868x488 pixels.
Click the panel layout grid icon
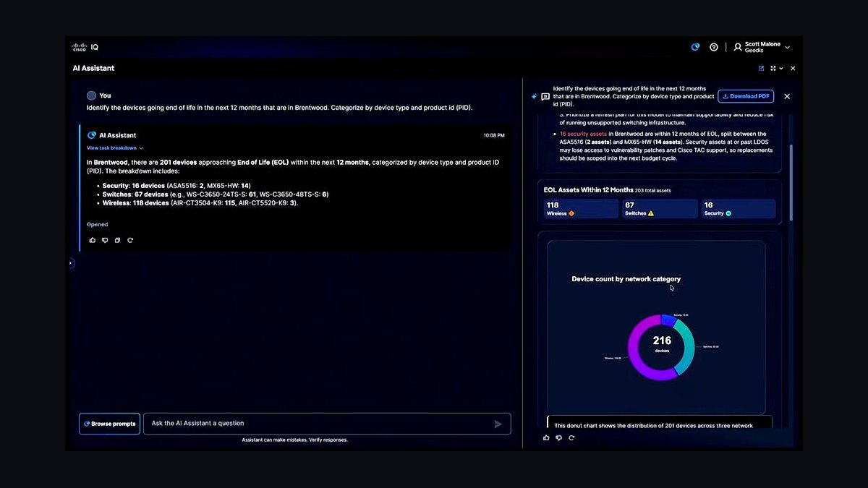tap(773, 68)
